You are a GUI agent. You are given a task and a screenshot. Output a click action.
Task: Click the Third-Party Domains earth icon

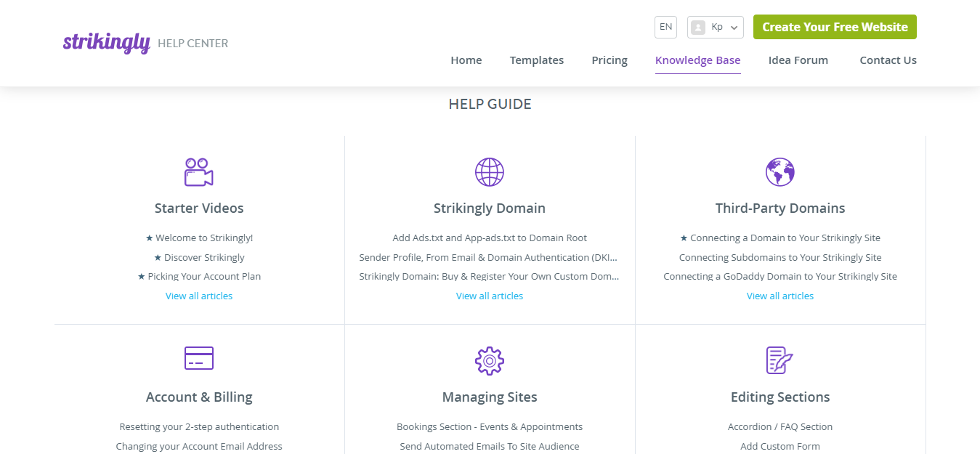coord(779,172)
